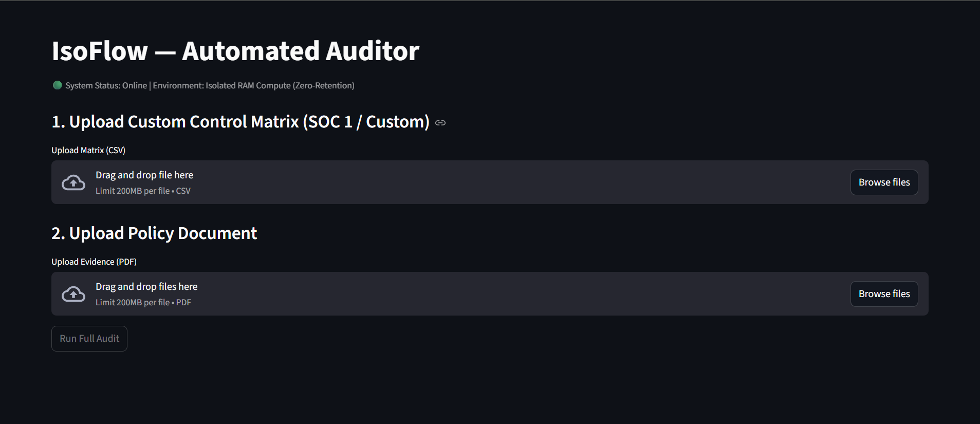Click the "Limit 200MB per file • PDF" hint
The image size is (980, 424).
143,303
